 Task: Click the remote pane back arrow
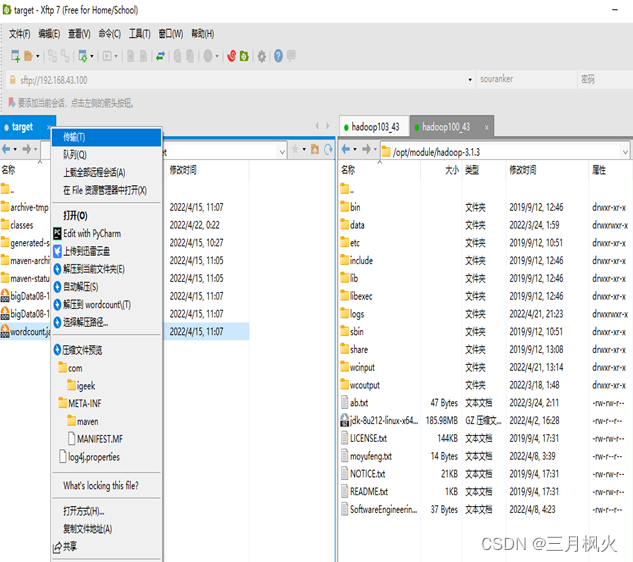click(x=346, y=149)
